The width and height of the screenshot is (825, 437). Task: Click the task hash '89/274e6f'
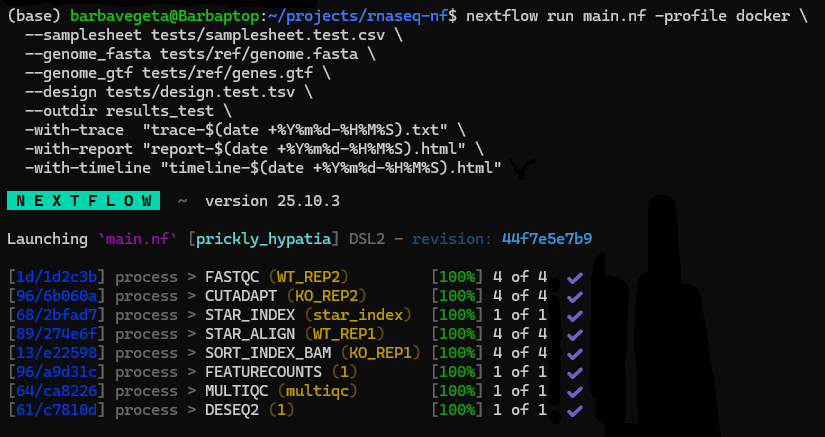point(56,334)
